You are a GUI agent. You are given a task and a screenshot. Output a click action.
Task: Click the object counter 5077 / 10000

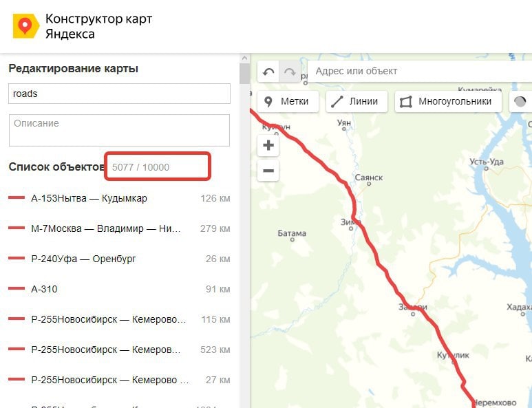[x=141, y=167]
